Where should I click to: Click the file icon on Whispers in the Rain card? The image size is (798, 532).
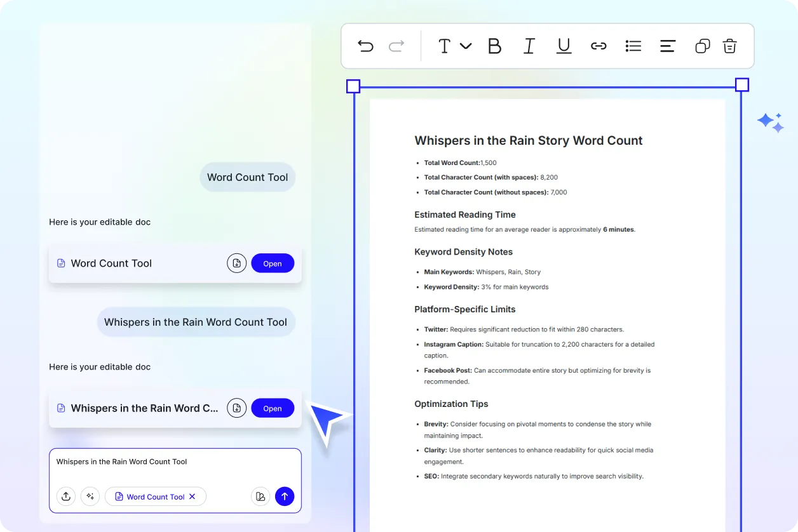tap(61, 408)
